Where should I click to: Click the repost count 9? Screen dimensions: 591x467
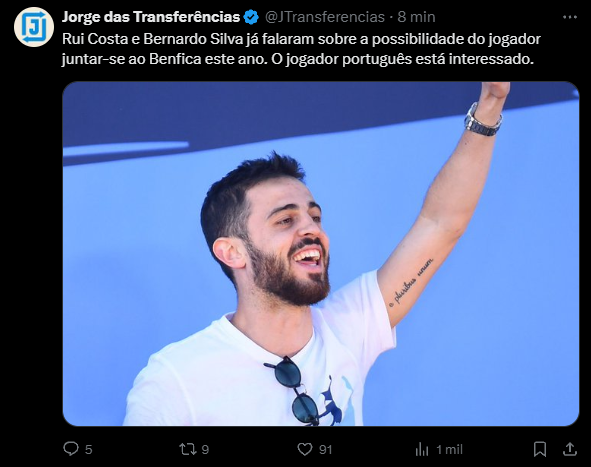pos(205,450)
